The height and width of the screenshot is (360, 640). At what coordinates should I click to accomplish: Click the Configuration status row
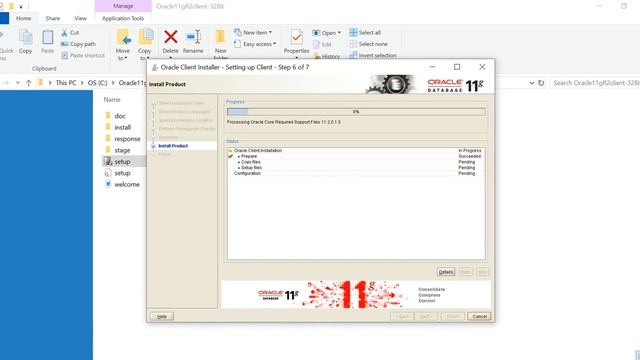click(x=356, y=173)
